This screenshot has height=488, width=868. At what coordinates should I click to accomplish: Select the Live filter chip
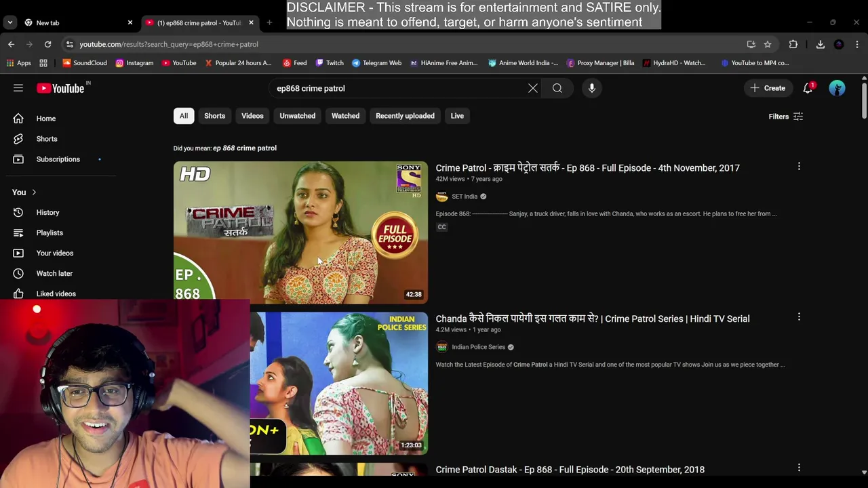pyautogui.click(x=457, y=116)
